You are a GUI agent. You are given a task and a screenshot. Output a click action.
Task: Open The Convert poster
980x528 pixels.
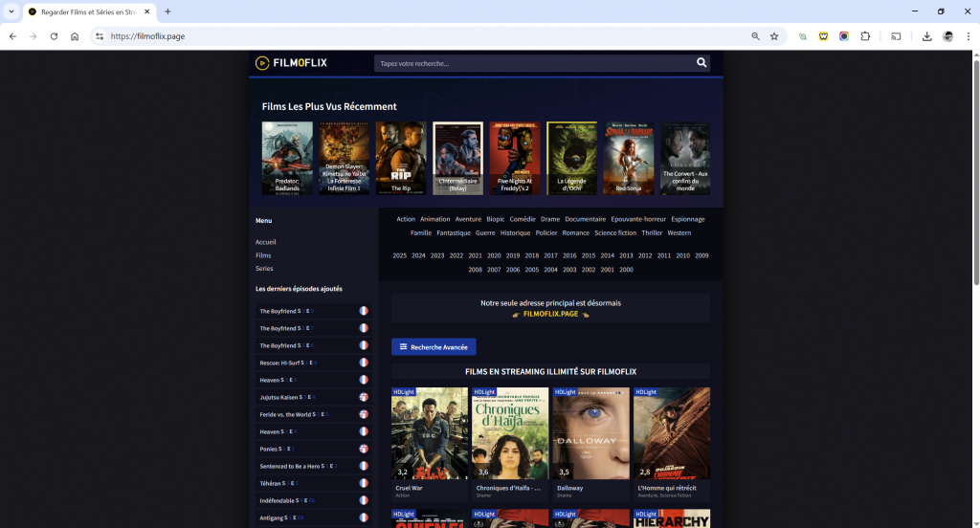(x=685, y=158)
